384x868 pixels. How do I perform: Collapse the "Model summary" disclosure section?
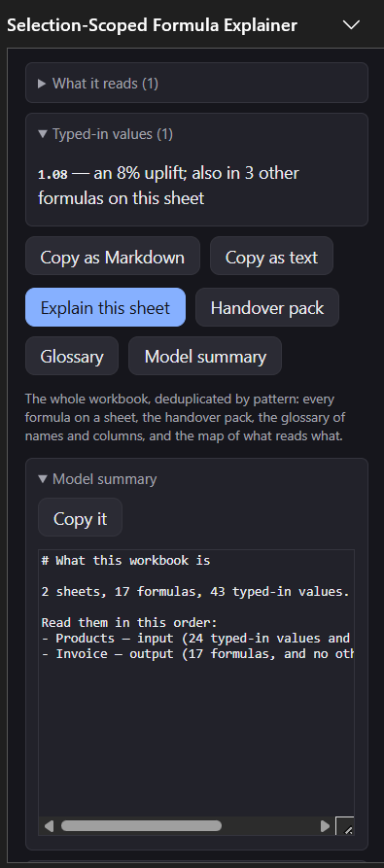click(97, 479)
